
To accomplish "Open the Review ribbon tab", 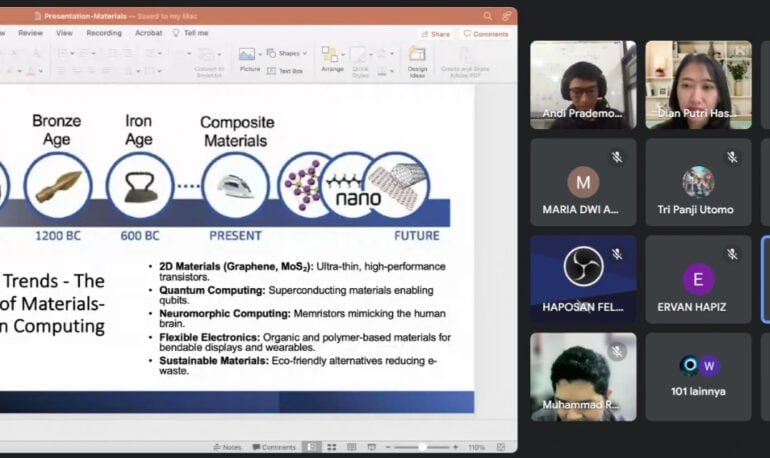I will pyautogui.click(x=30, y=33).
